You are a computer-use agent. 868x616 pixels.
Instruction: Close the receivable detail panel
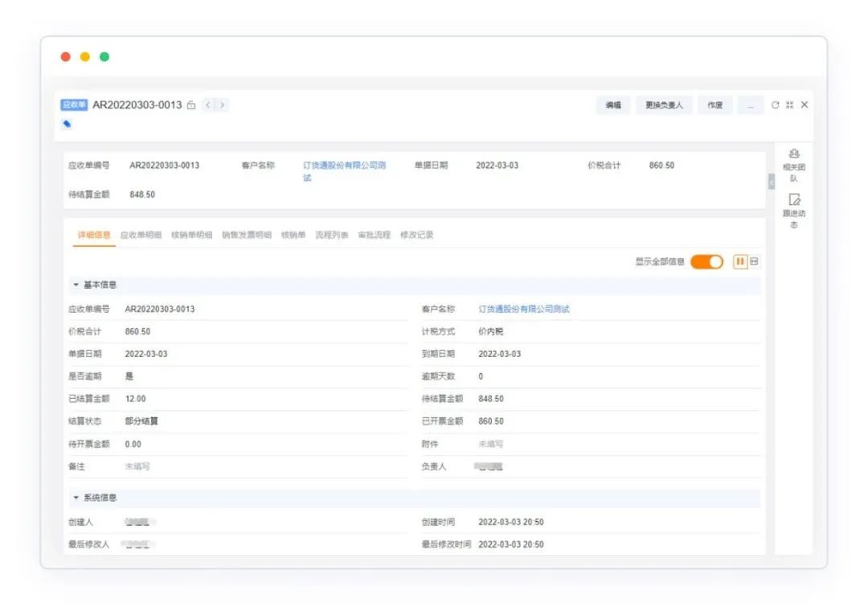(805, 105)
